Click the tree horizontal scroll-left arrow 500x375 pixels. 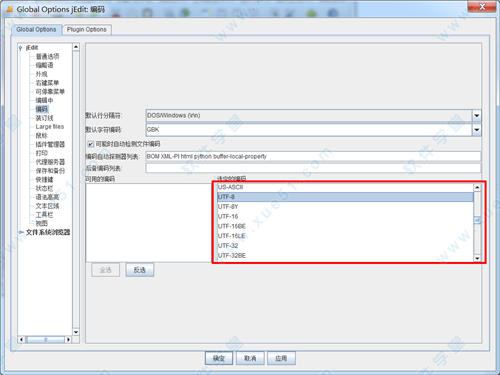pos(22,340)
